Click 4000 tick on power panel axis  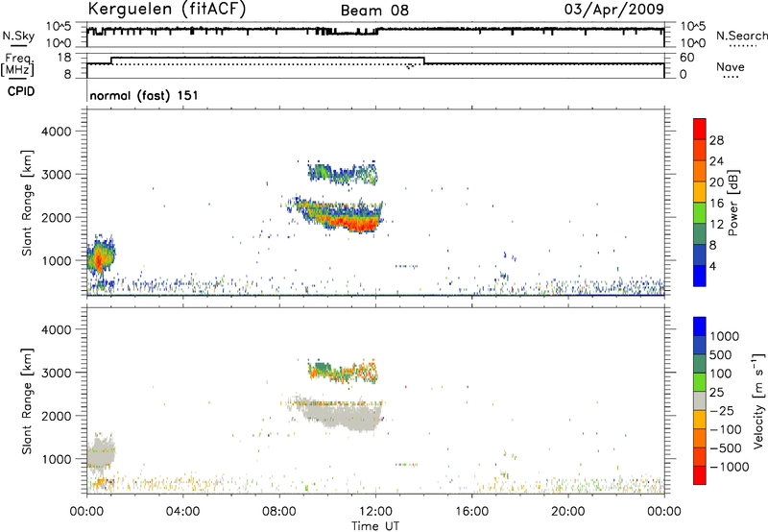(x=56, y=132)
